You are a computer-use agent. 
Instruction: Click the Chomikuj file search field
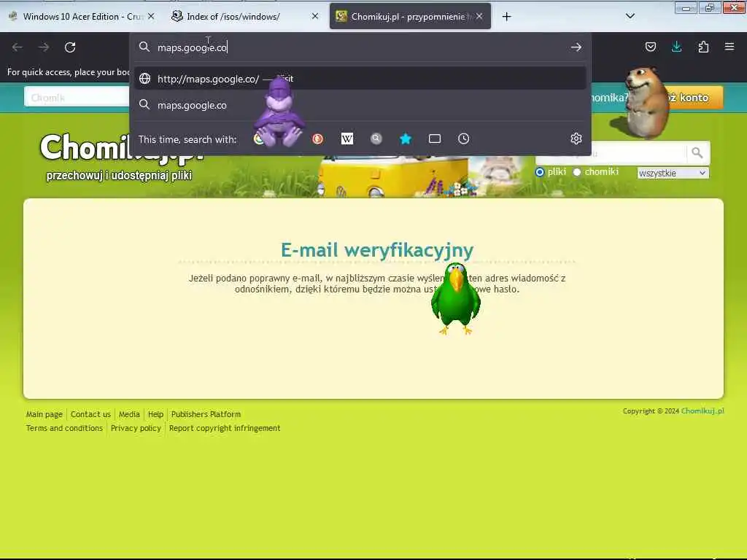[611, 153]
